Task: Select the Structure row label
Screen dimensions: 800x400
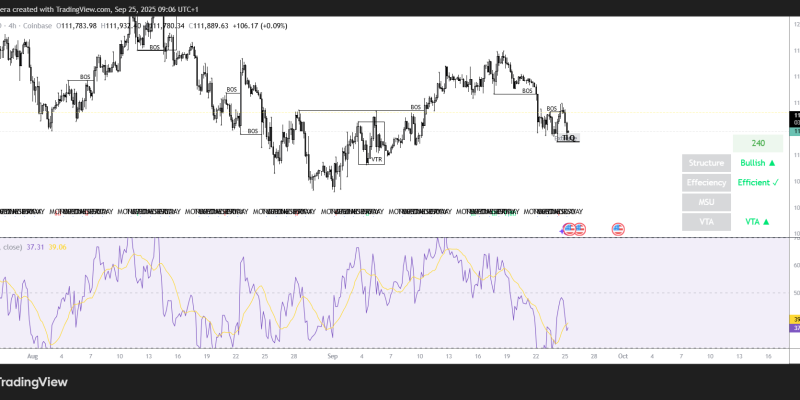Action: click(x=706, y=163)
